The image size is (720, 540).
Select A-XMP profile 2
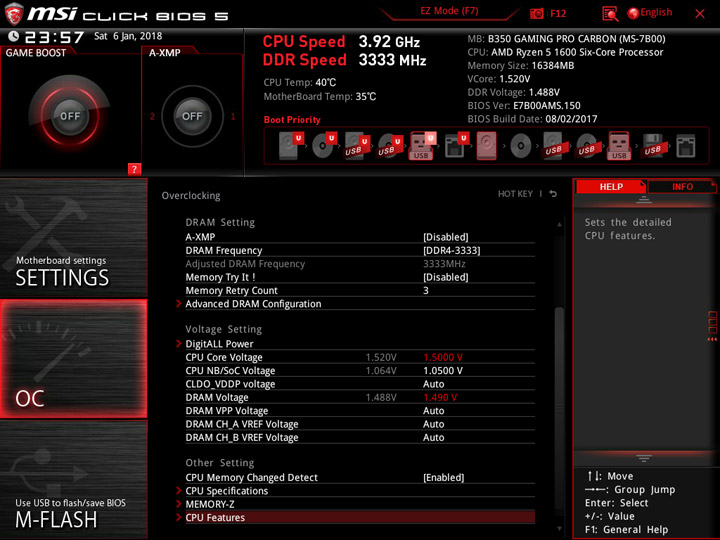[152, 116]
